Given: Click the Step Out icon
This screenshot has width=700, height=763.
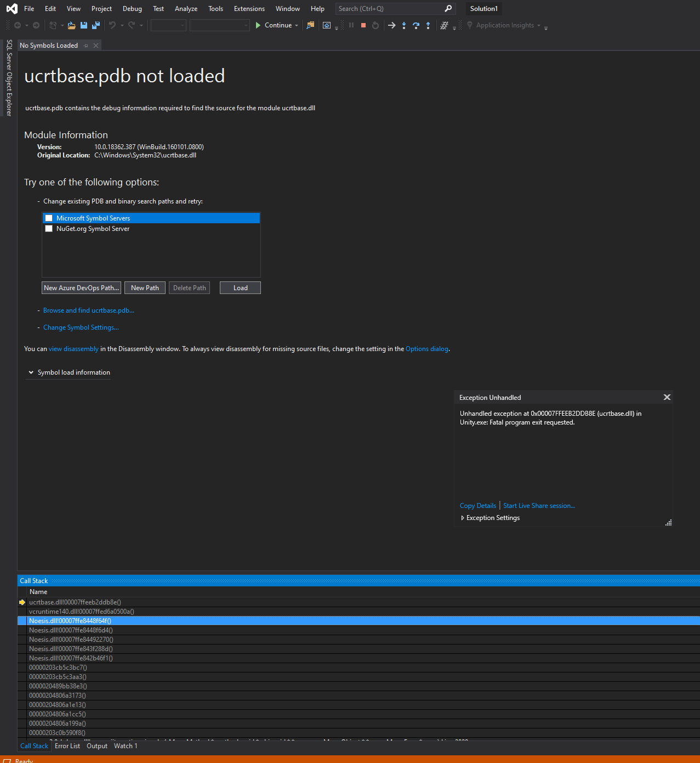Looking at the screenshot, I should click(x=428, y=25).
